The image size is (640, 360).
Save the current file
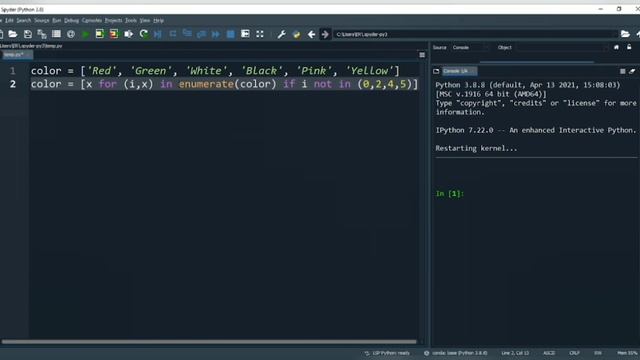pyautogui.click(x=27, y=34)
